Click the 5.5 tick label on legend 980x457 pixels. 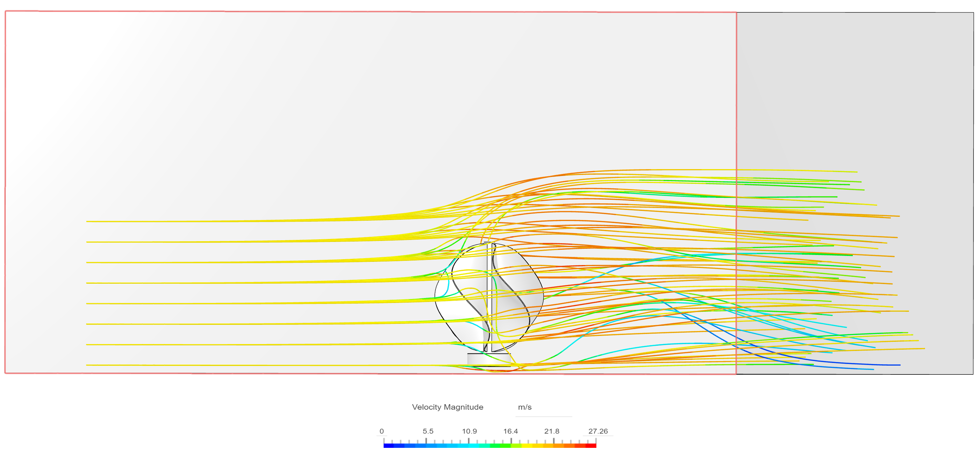pos(428,431)
